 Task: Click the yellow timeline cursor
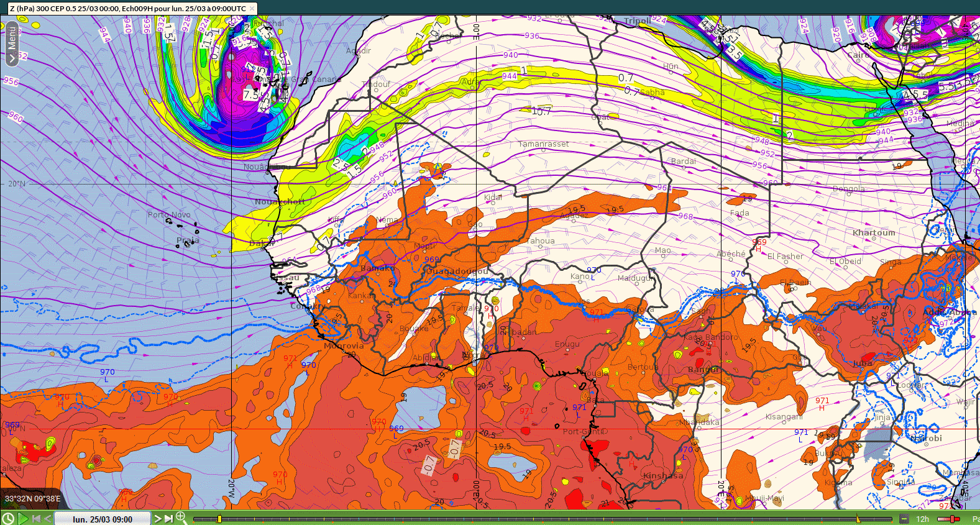click(x=219, y=519)
